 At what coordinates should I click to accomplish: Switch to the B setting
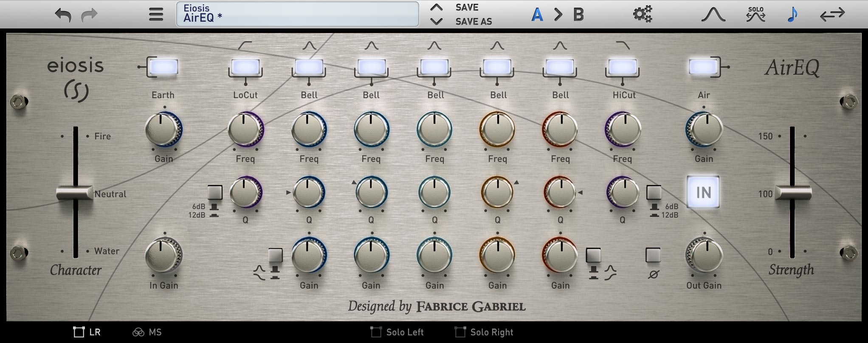[x=578, y=15]
